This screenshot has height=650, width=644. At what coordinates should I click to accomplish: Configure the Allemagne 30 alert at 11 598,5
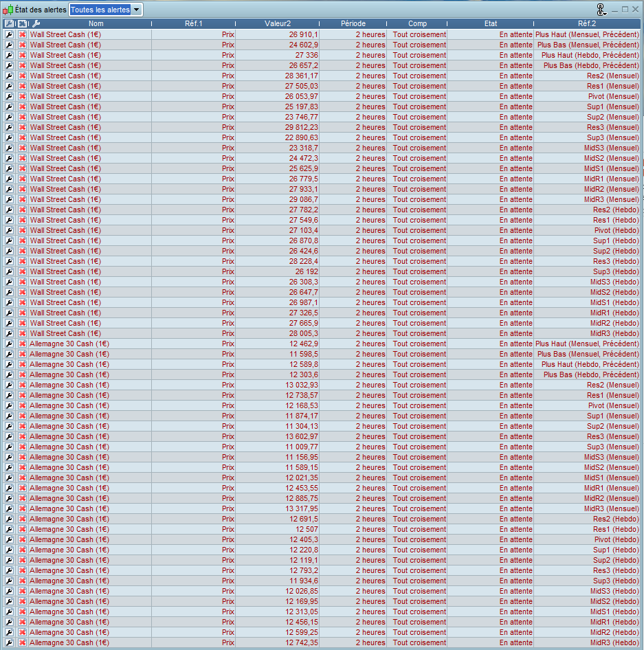click(x=9, y=354)
